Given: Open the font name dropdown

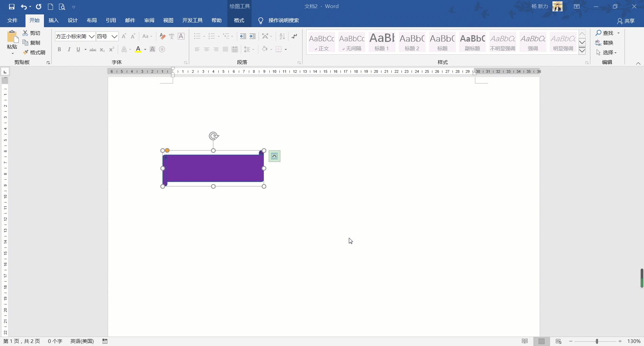Looking at the screenshot, I should point(92,37).
